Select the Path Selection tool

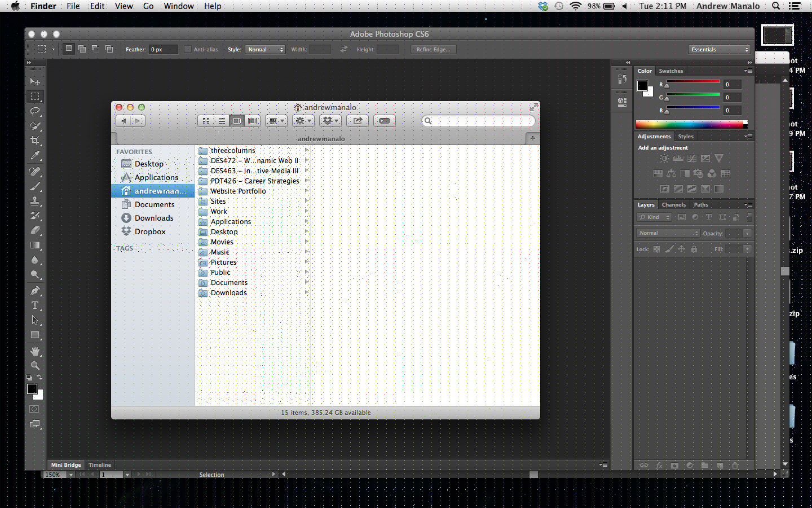click(x=35, y=320)
